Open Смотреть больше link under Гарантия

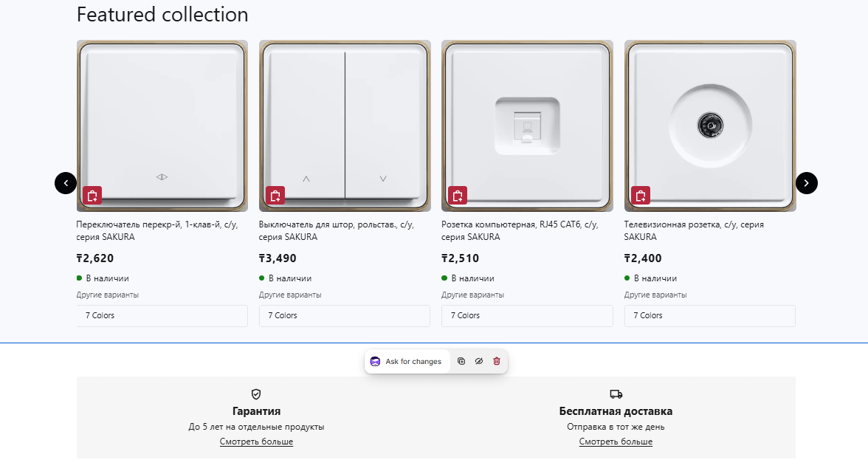256,442
